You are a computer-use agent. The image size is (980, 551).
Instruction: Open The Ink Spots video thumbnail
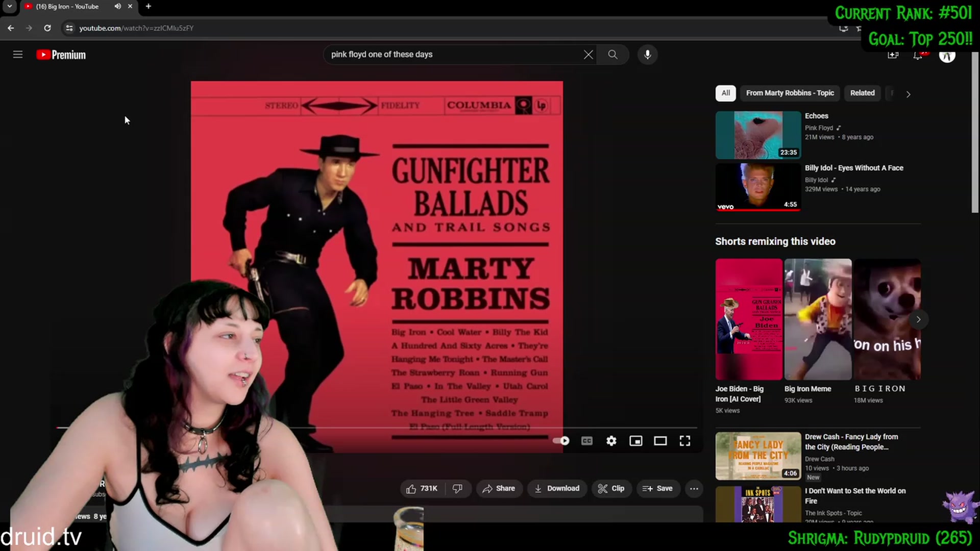tap(758, 505)
